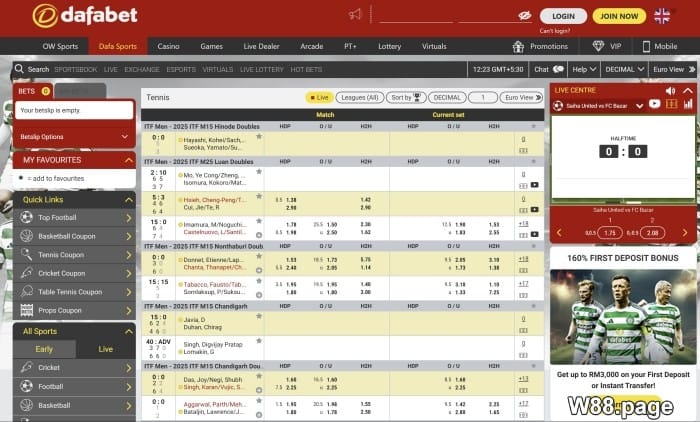The width and height of the screenshot is (700, 422).
Task: Change language via UK flag icon
Action: pos(662,16)
